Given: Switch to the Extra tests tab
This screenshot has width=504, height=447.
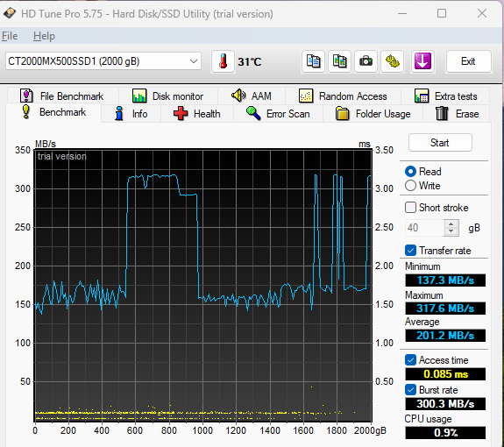Looking at the screenshot, I should pos(446,96).
